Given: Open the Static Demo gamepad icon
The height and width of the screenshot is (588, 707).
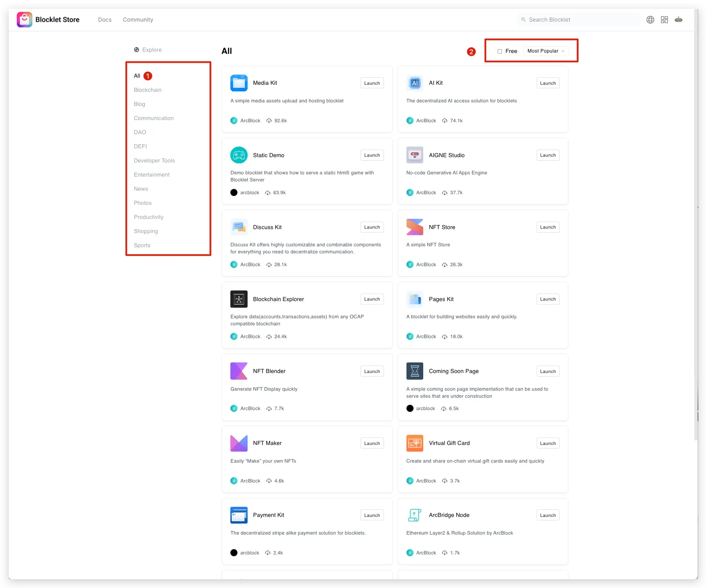Looking at the screenshot, I should [239, 155].
